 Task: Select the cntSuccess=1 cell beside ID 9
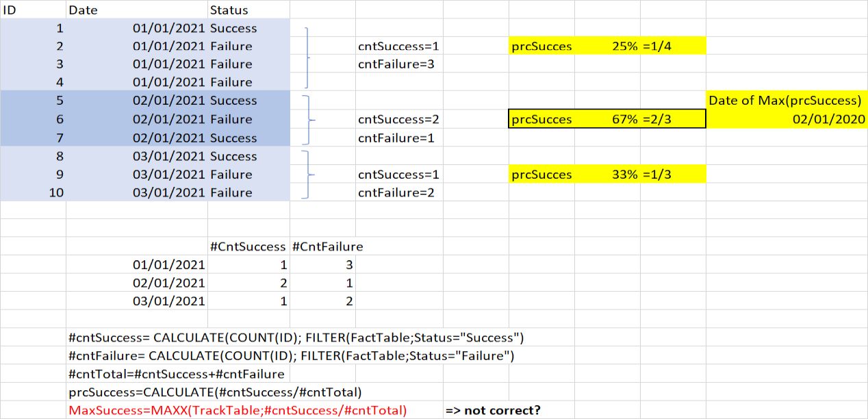[399, 174]
